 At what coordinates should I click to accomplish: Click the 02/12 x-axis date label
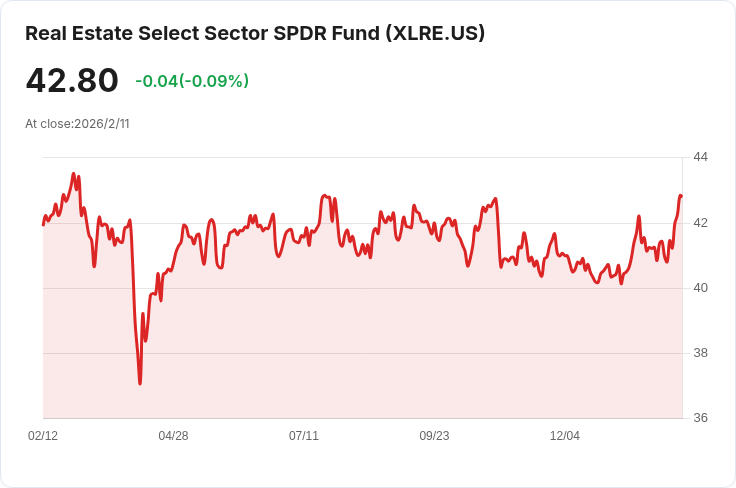click(x=43, y=436)
